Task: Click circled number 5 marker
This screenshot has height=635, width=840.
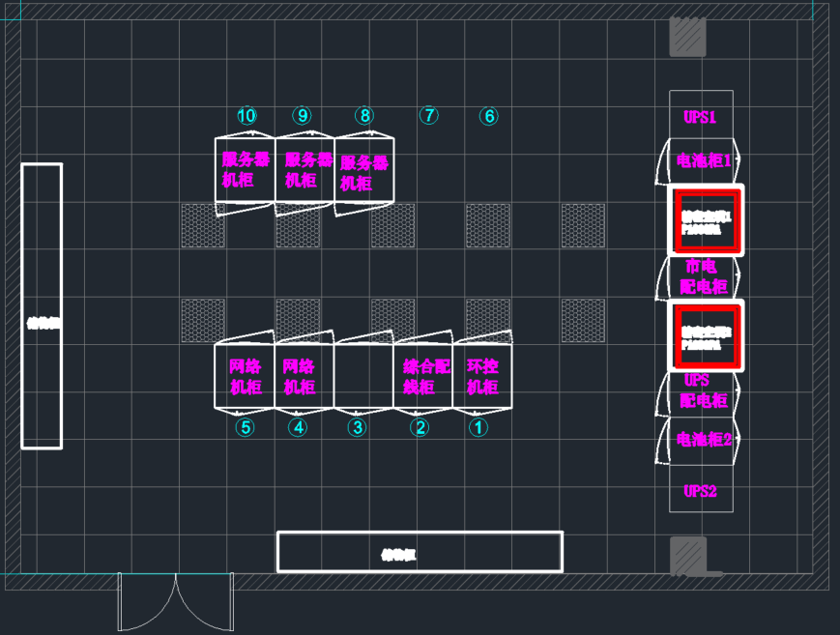Action: 246,426
